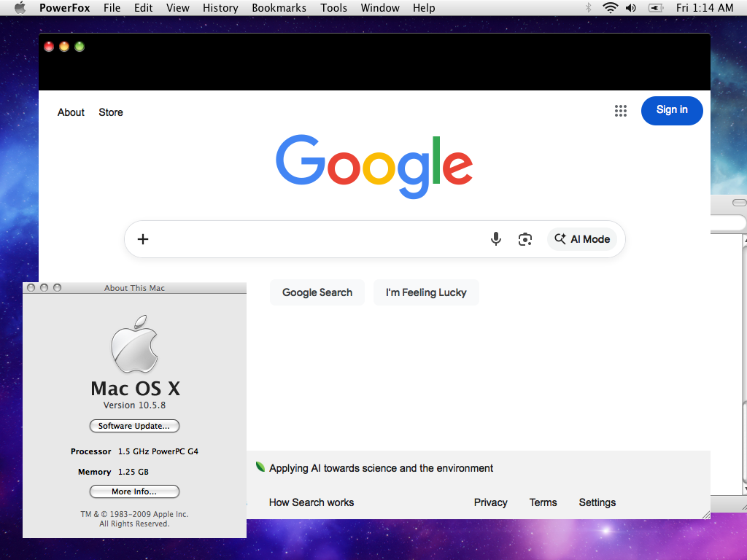Viewport: 747px width, 560px height.
Task: Open Google's About link
Action: pos(71,112)
